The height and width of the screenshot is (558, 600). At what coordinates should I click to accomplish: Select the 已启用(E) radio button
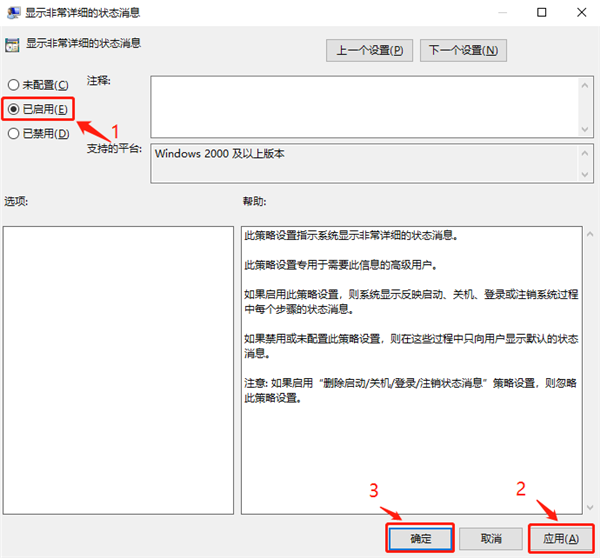coord(38,109)
